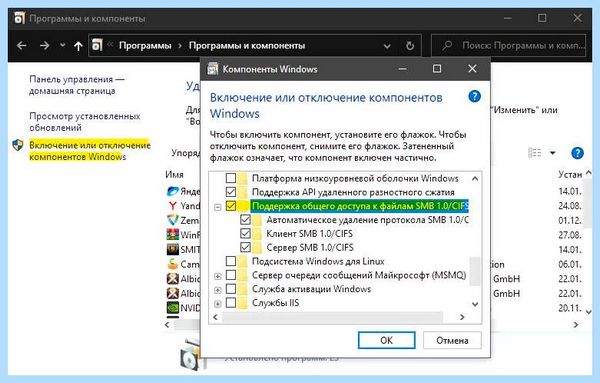Image resolution: width=600 pixels, height=383 pixels.
Task: Select the Cam program icon
Action: point(173,264)
